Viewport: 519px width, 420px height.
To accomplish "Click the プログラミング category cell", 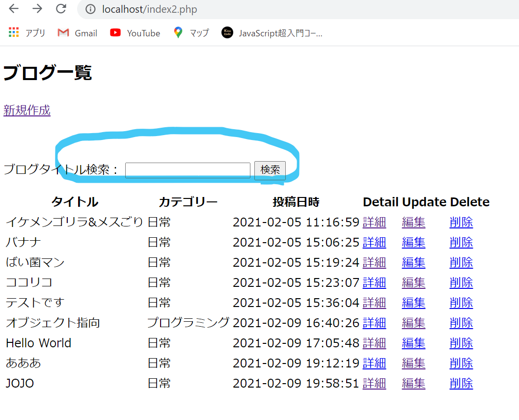I will click(188, 323).
